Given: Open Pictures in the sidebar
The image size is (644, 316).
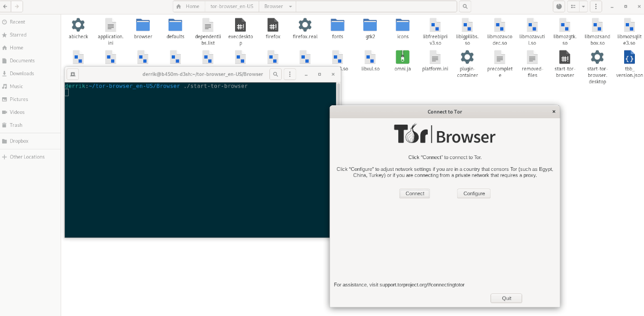Looking at the screenshot, I should (31, 99).
